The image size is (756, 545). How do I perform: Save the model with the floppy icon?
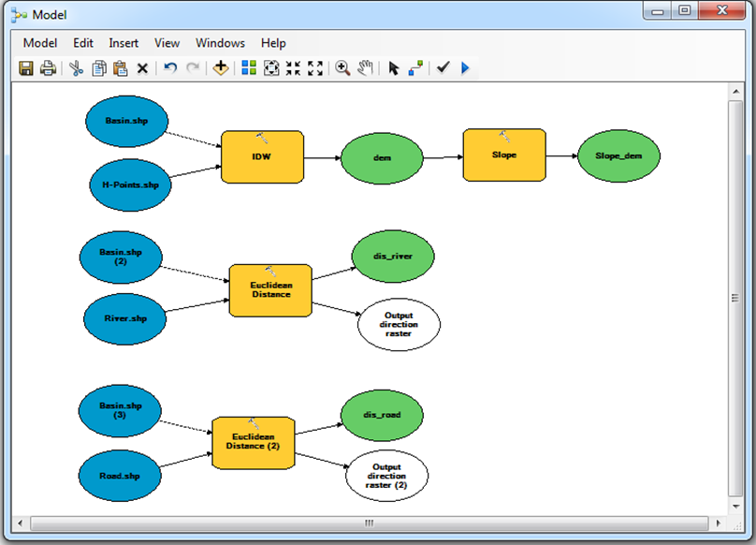26,68
